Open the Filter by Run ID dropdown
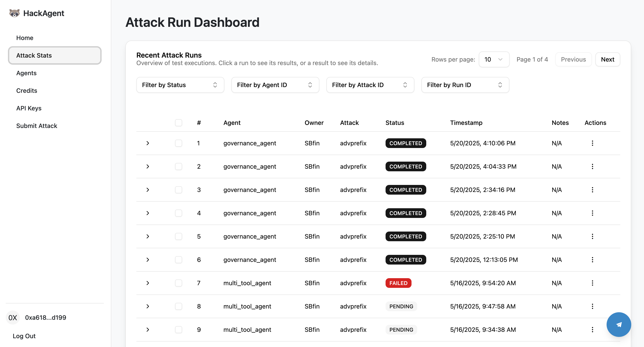Viewport: 644px width, 347px height. tap(465, 85)
